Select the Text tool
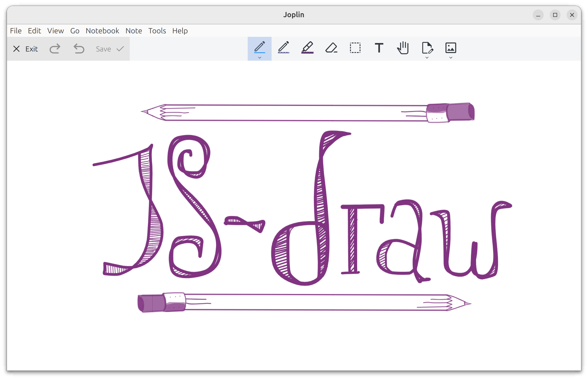 (379, 48)
